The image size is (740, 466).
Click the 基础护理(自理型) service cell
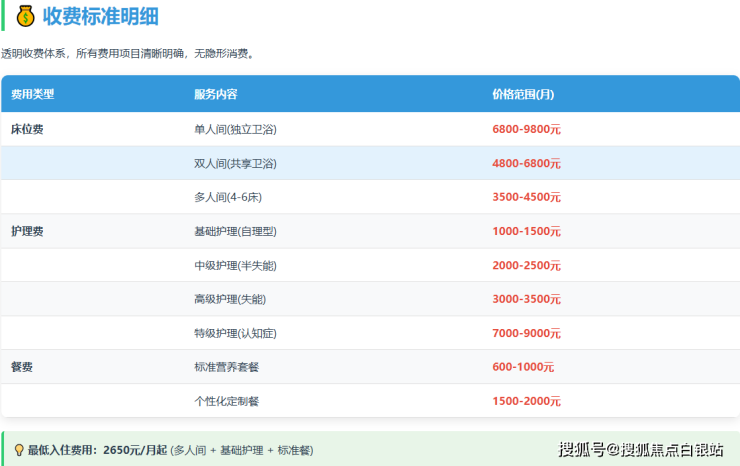coord(235,231)
